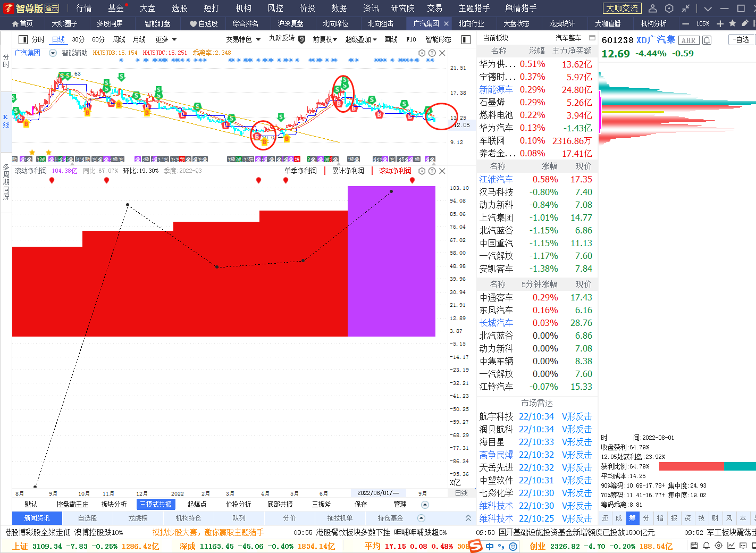This screenshot has width=756, height=553.
Task: Zoom in using the plus icon beside 105%
Action: [720, 23]
